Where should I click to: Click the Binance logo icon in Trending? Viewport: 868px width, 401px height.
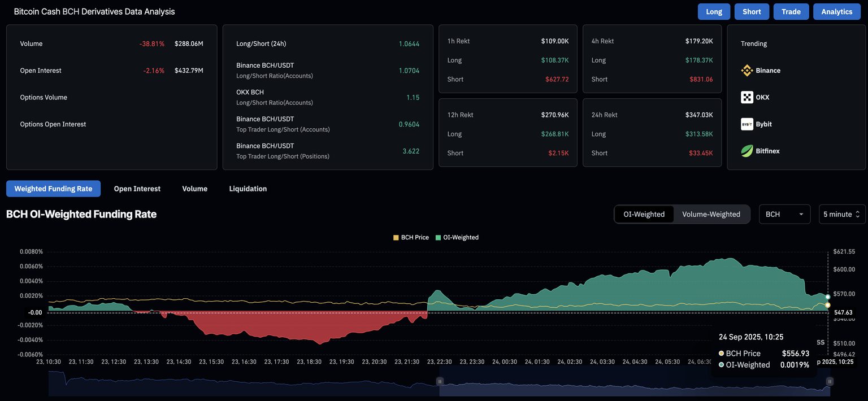(747, 71)
